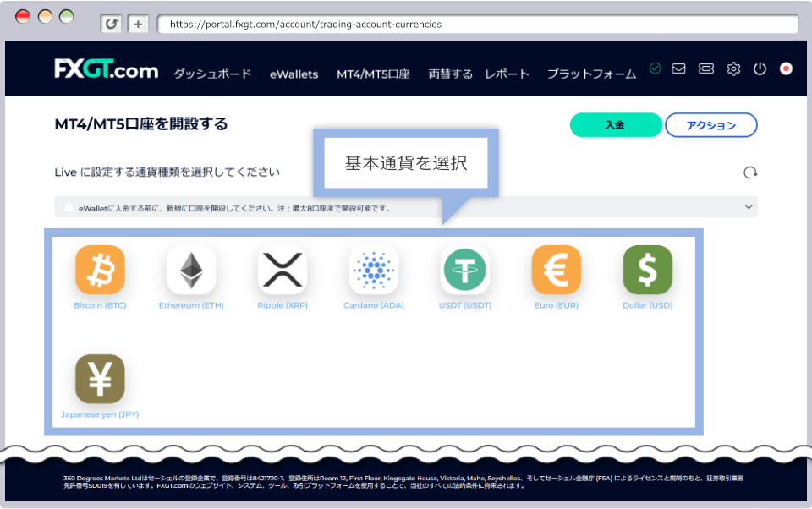Open the レポート menu
This screenshot has width=812, height=509.
coord(507,74)
